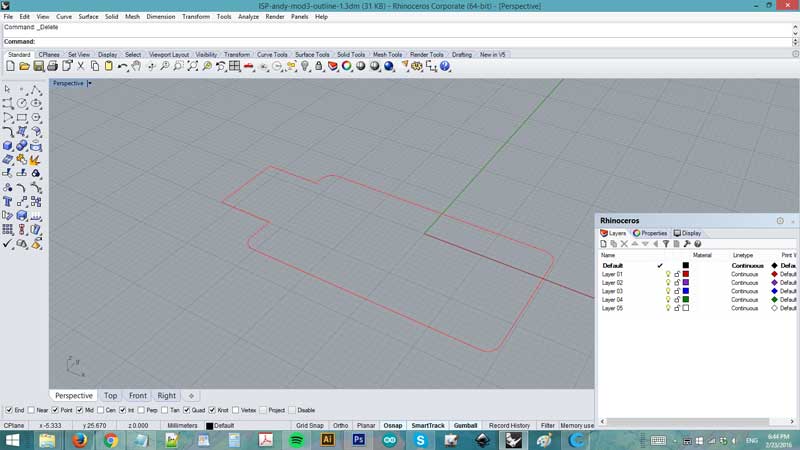
Task: Open Options with the gear icon
Action: coord(417,66)
